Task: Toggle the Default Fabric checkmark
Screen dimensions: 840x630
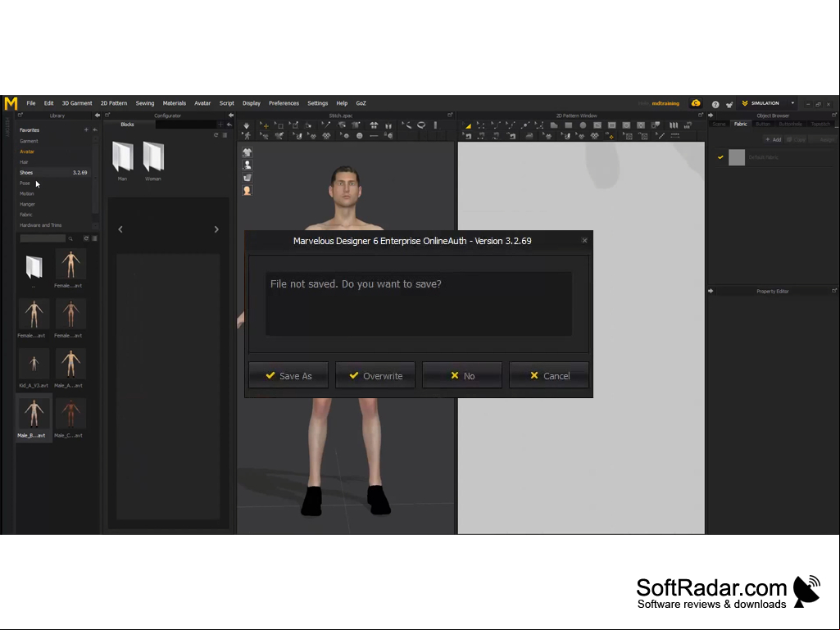Action: [x=720, y=157]
